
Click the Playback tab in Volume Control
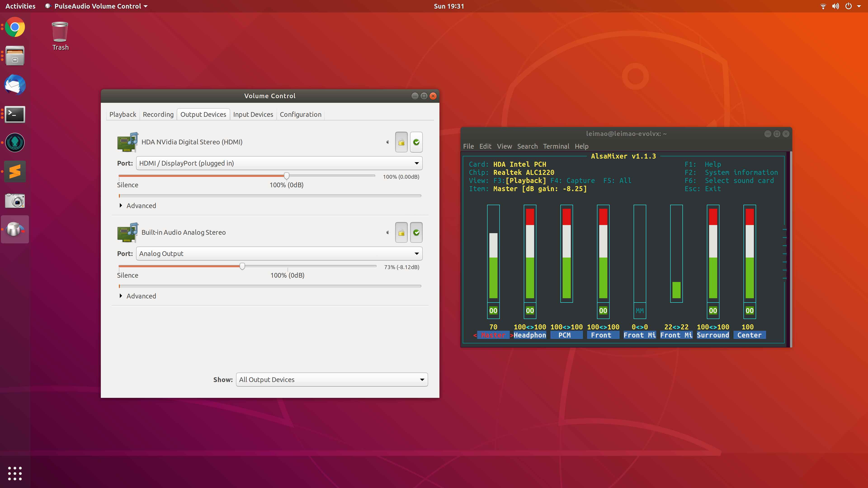coord(123,114)
